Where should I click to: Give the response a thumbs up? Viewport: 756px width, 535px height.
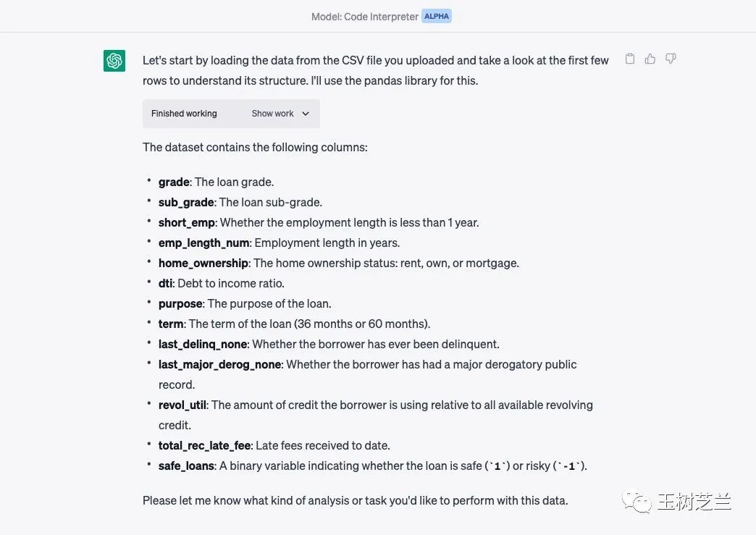pos(650,59)
